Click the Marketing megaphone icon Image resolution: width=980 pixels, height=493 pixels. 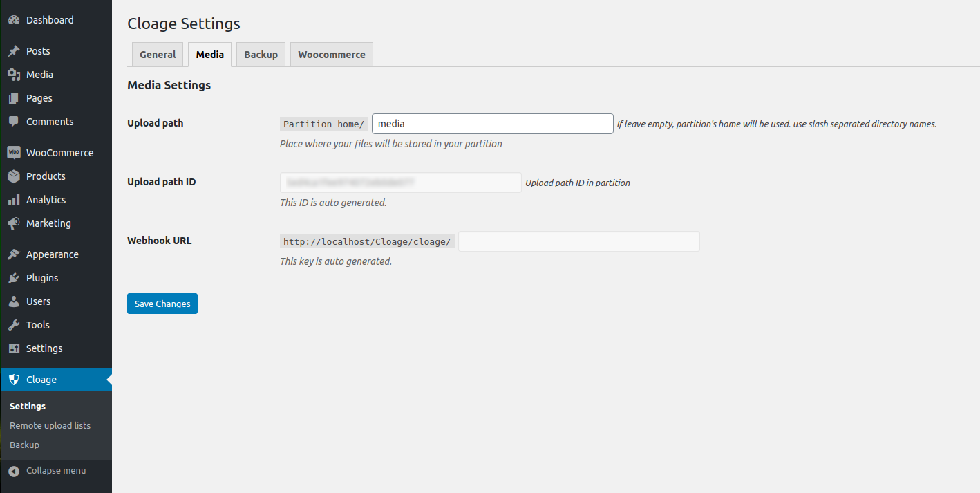coord(14,223)
